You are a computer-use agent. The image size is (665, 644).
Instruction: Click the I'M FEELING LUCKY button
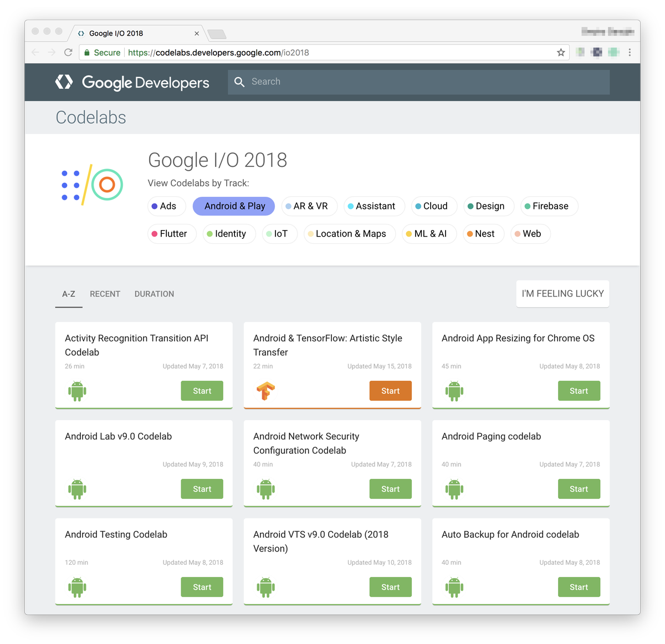click(562, 294)
